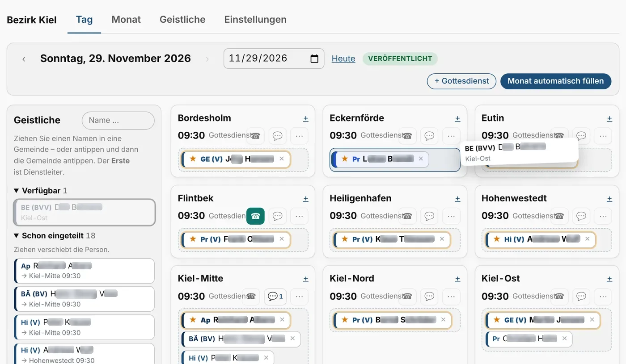The image size is (626, 364).
Task: Remove Pr minister chip from Eckernförde
Action: 421,159
